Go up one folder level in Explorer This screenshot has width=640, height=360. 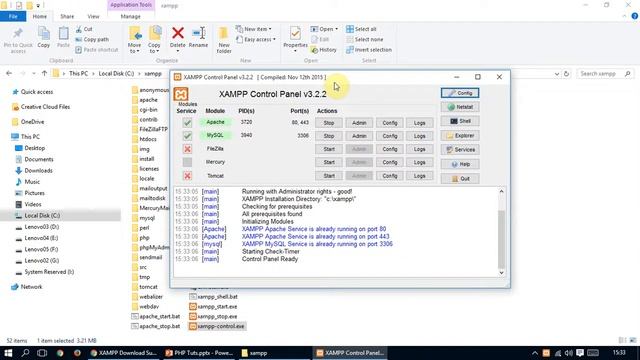(x=44, y=74)
